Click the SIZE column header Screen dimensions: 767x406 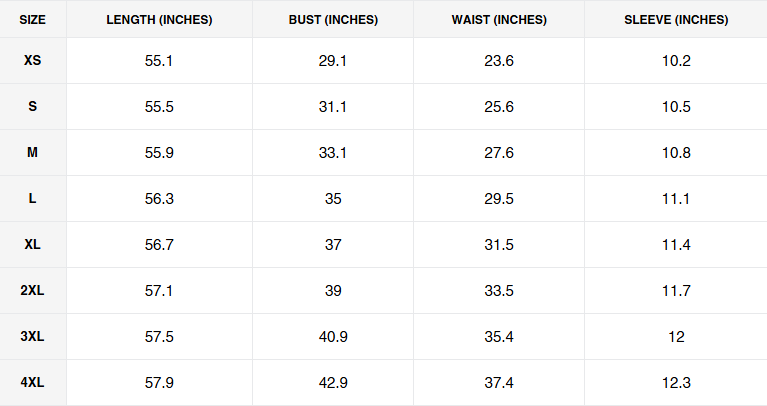[x=33, y=20]
